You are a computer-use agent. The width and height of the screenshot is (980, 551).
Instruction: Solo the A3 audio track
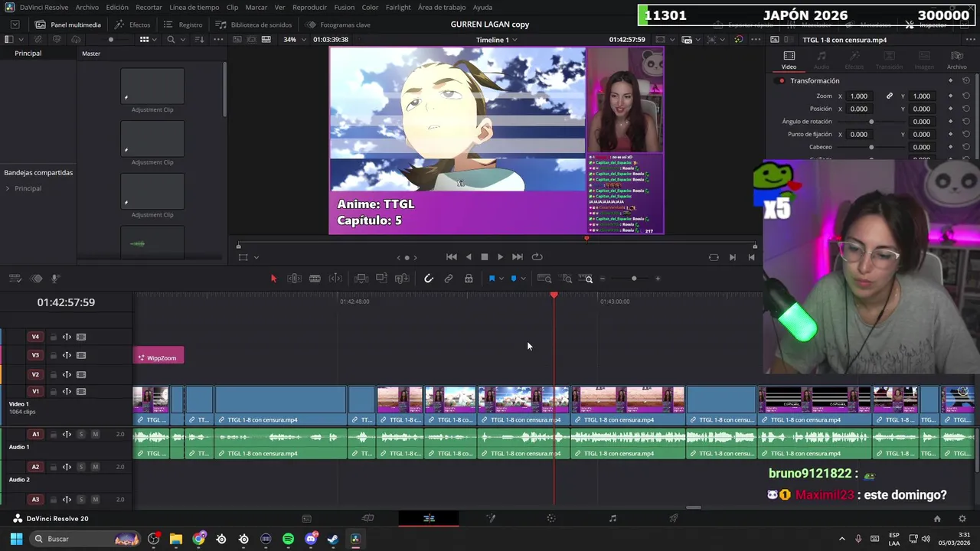click(80, 500)
